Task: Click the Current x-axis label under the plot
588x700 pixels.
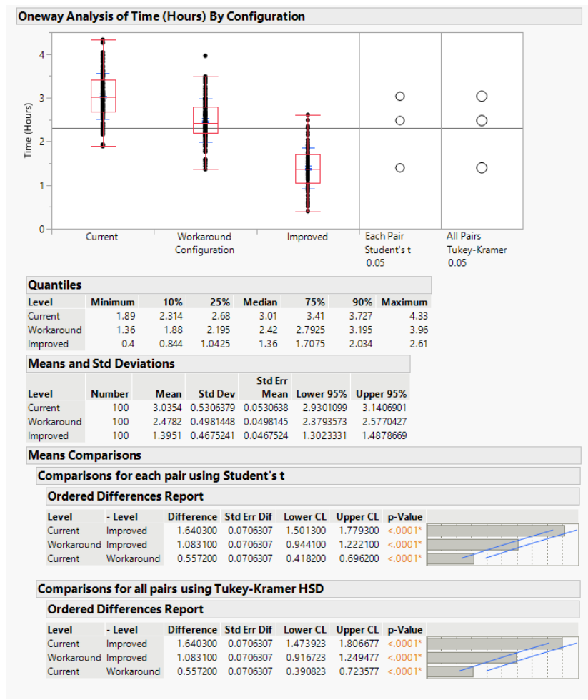Action: [x=101, y=237]
